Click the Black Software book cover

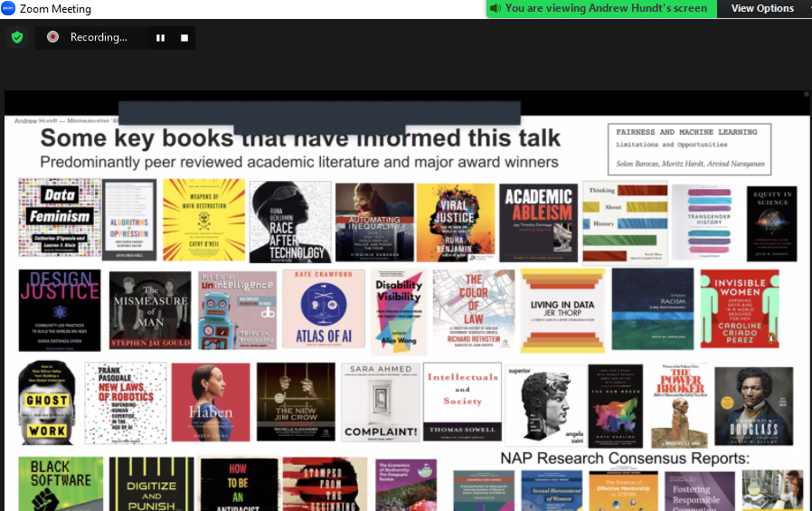tap(61, 484)
